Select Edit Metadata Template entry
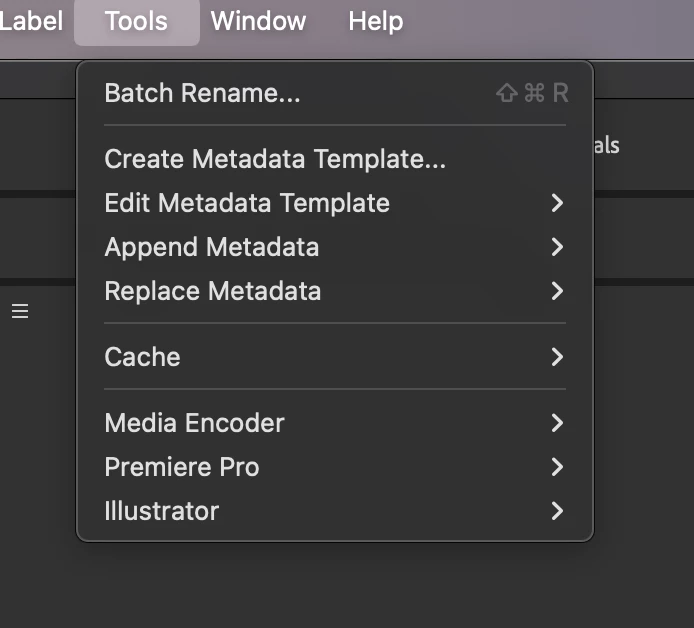The image size is (694, 628). pos(247,203)
